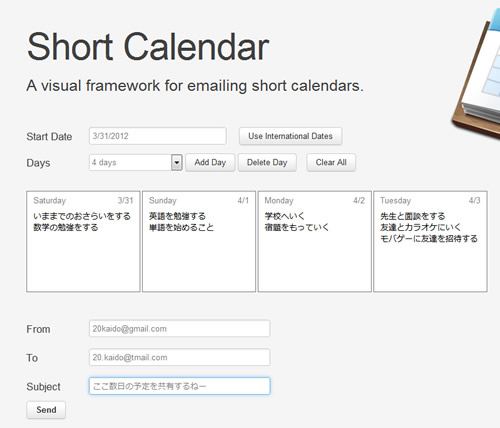Screen dimensions: 500x428
Task: Click the Saturday day label
Action: (50, 201)
